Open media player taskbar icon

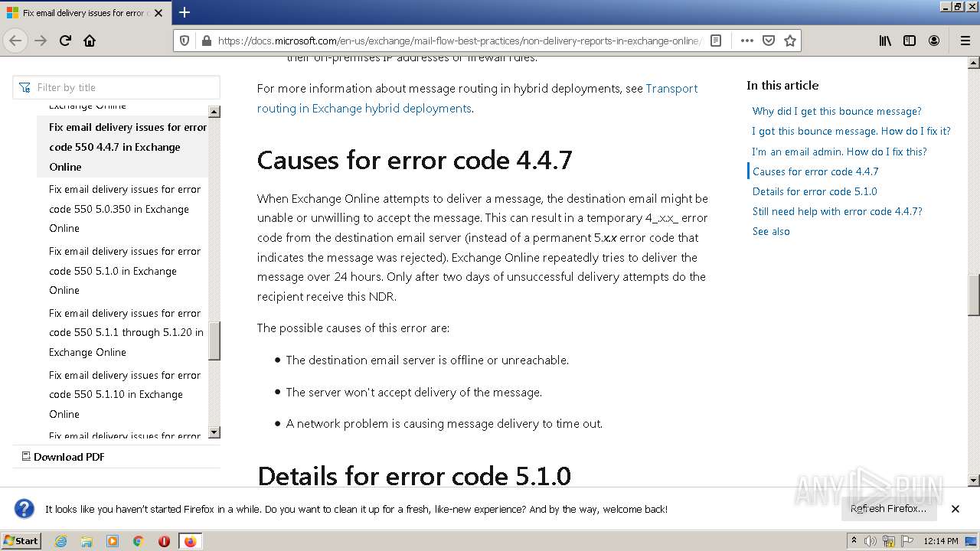113,541
